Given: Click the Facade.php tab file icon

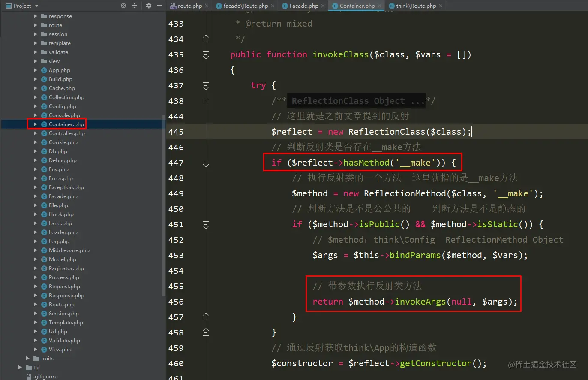Looking at the screenshot, I should [285, 6].
